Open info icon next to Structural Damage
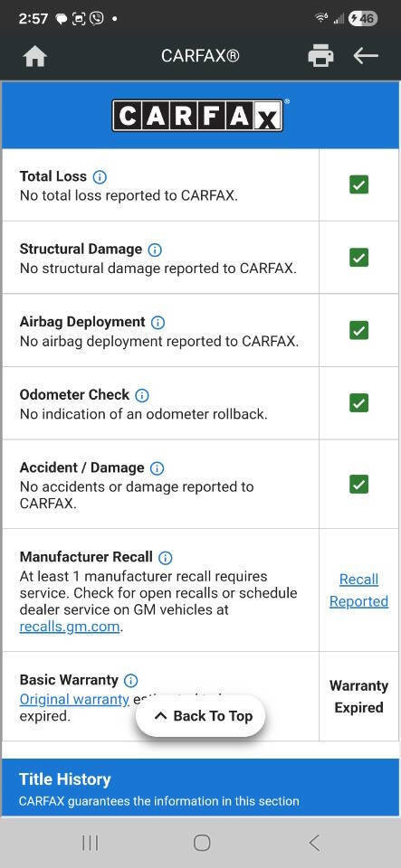Screen dimensions: 401x868 click(155, 250)
